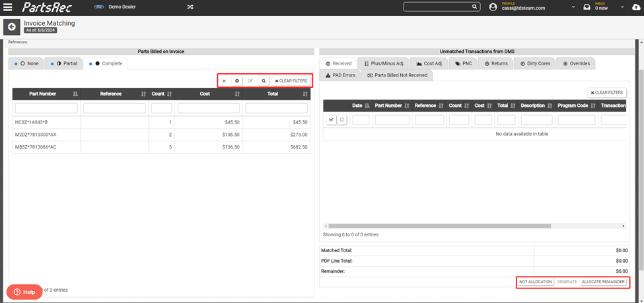Open the hamburger main menu

point(8,7)
